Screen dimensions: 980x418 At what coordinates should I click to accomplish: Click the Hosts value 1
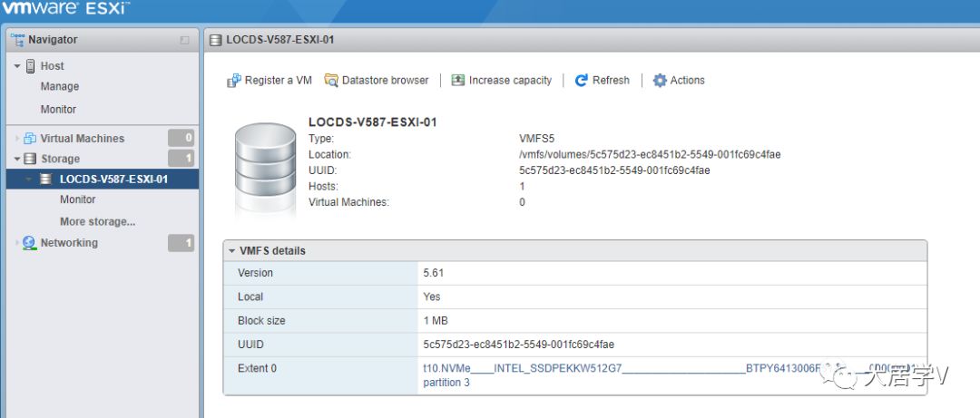coord(522,186)
